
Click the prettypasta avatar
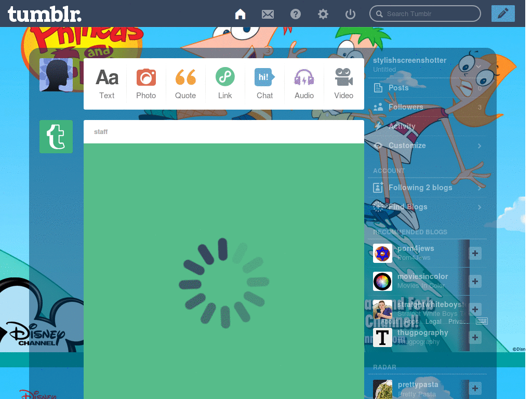pos(382,389)
